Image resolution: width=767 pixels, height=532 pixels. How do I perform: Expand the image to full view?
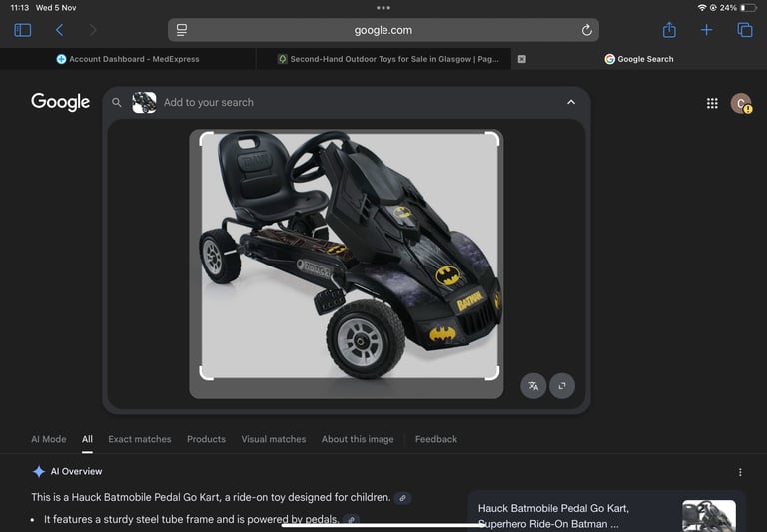(x=562, y=386)
